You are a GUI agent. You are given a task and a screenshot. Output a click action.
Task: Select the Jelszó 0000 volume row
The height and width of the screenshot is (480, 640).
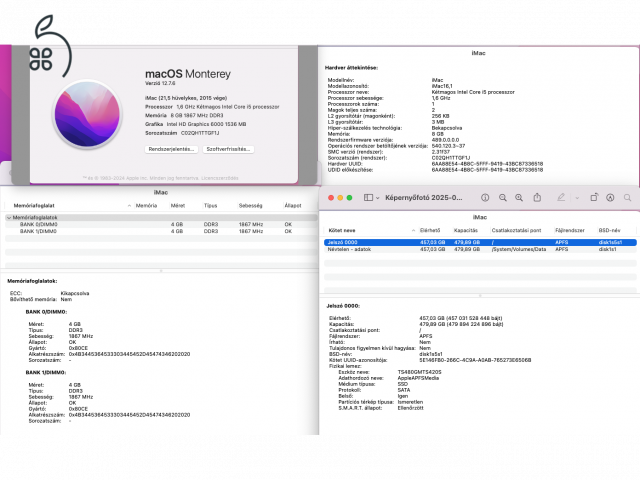(x=480, y=242)
